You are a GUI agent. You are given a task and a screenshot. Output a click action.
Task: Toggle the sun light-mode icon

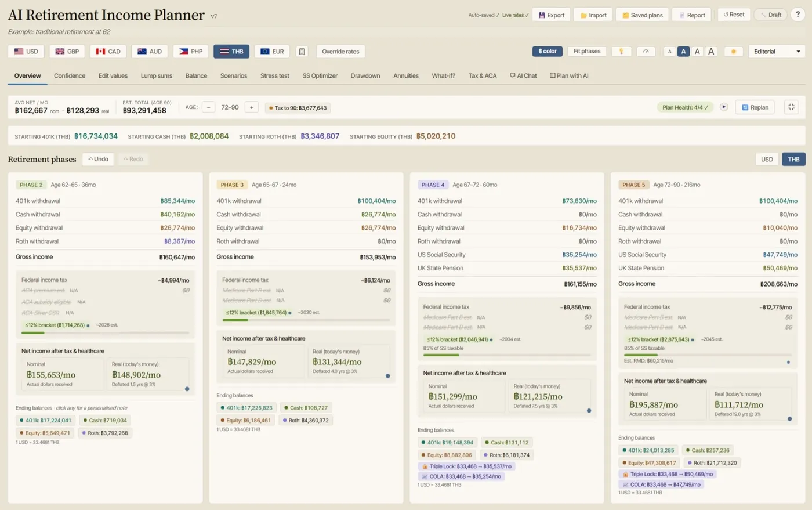pos(733,52)
